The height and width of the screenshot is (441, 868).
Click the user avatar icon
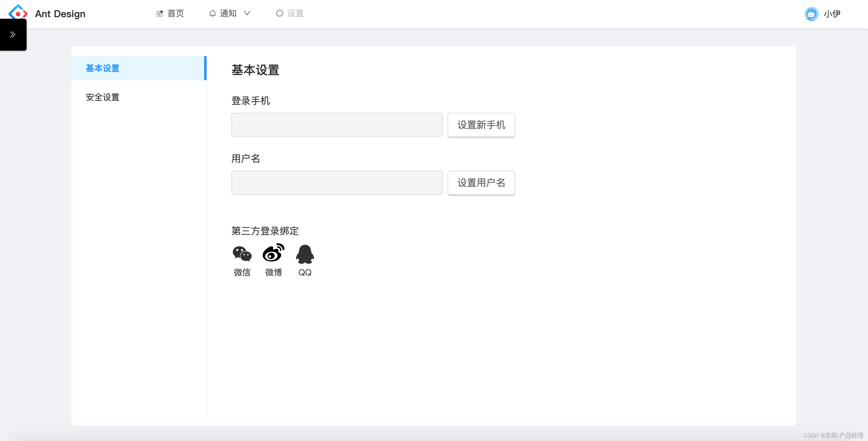click(x=812, y=14)
